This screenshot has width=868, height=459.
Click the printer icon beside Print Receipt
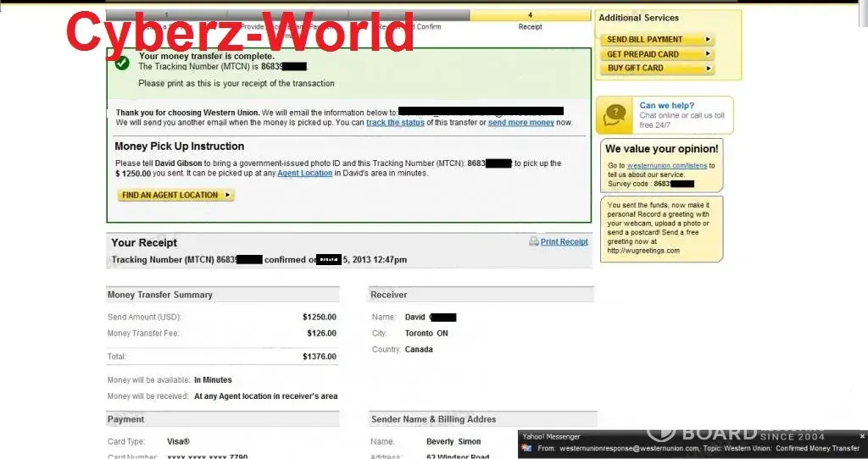[534, 241]
